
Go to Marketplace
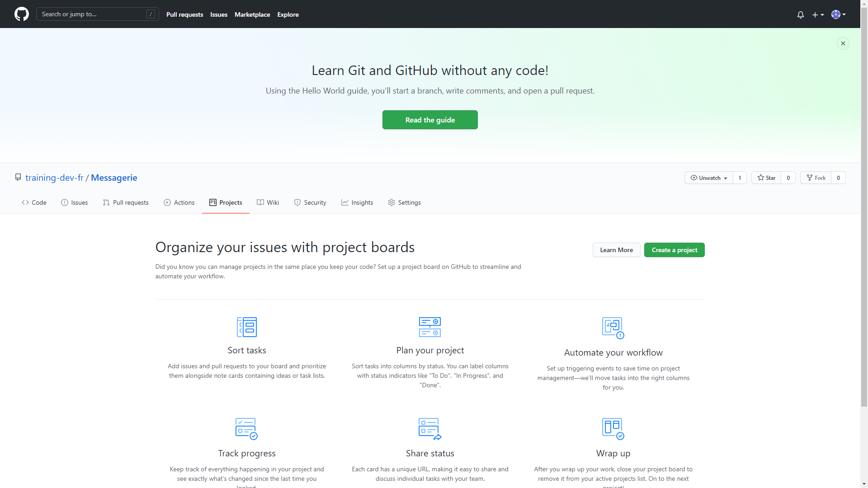tap(252, 14)
